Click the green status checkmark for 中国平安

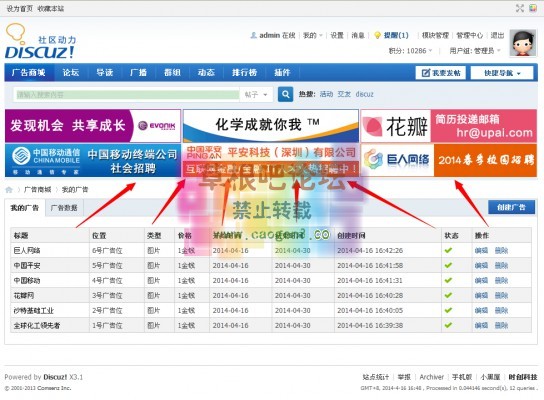448,265
